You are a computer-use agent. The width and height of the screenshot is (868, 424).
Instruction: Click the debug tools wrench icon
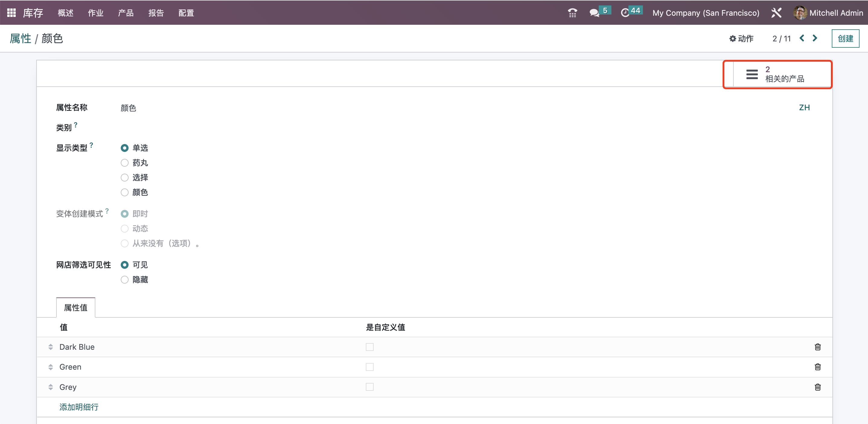coord(776,13)
